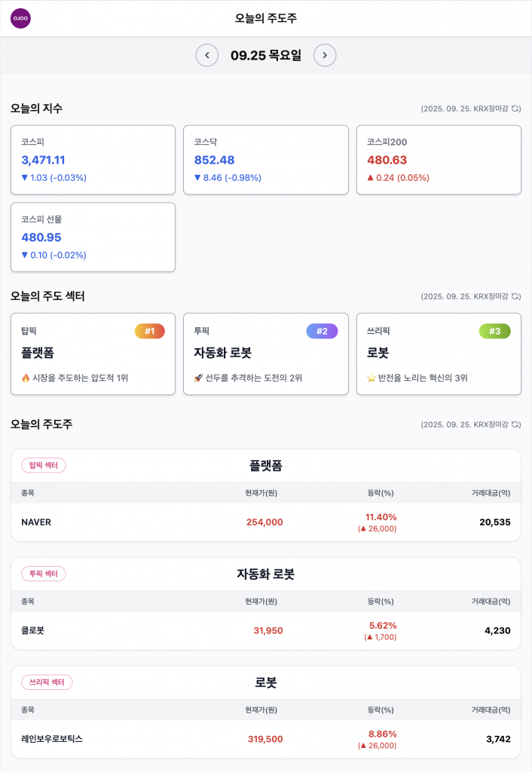
Task: Click the 탑픽 섹터 tag
Action: point(44,465)
